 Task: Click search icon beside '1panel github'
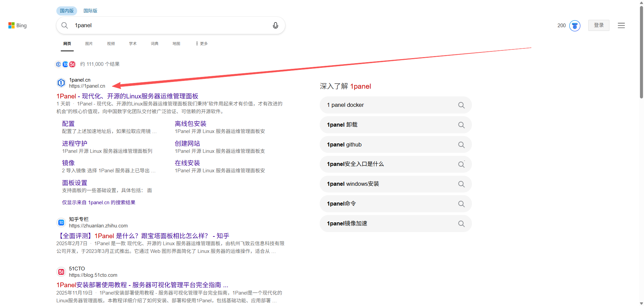pos(461,145)
